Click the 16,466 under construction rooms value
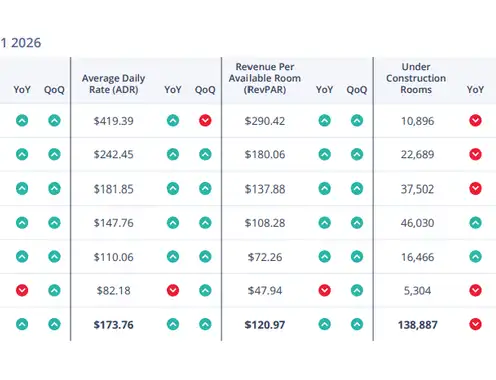496x380 pixels. (x=417, y=257)
